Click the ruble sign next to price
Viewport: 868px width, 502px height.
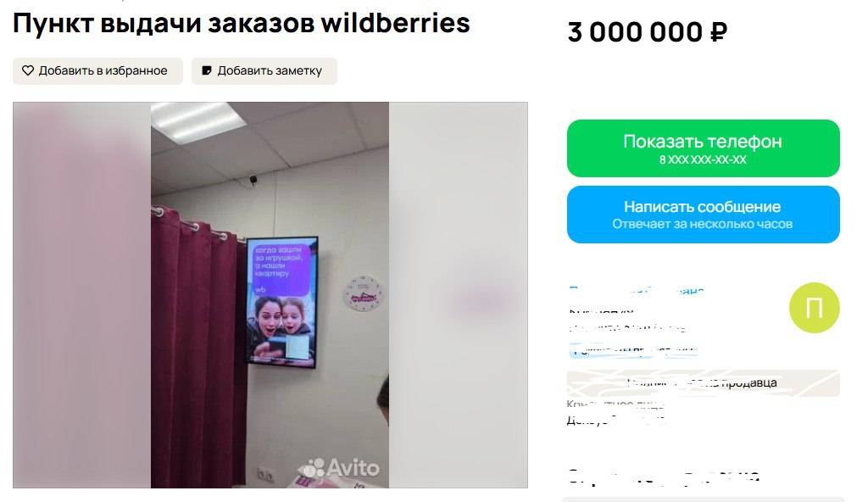pos(718,32)
